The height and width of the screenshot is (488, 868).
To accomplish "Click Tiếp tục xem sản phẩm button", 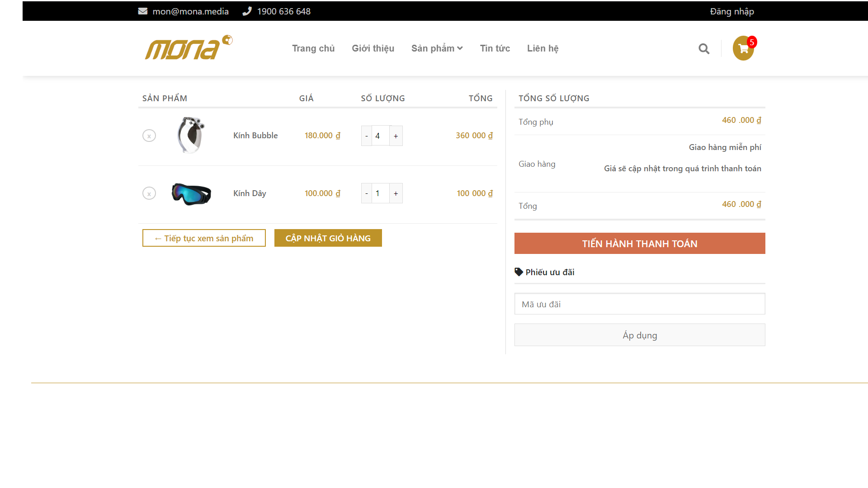I will (204, 238).
